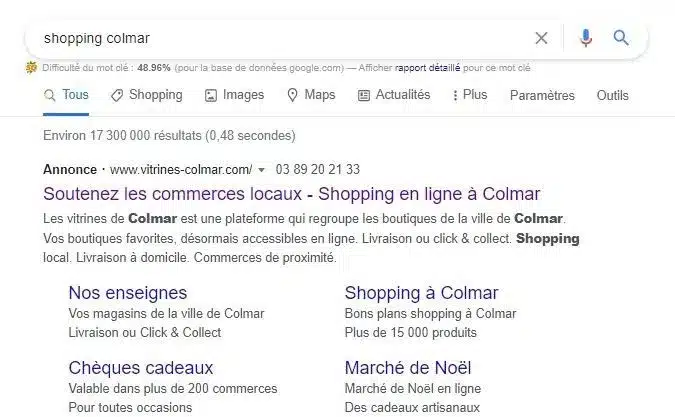This screenshot has height=417, width=675.
Task: Switch to Images via the picture icon
Action: point(211,95)
